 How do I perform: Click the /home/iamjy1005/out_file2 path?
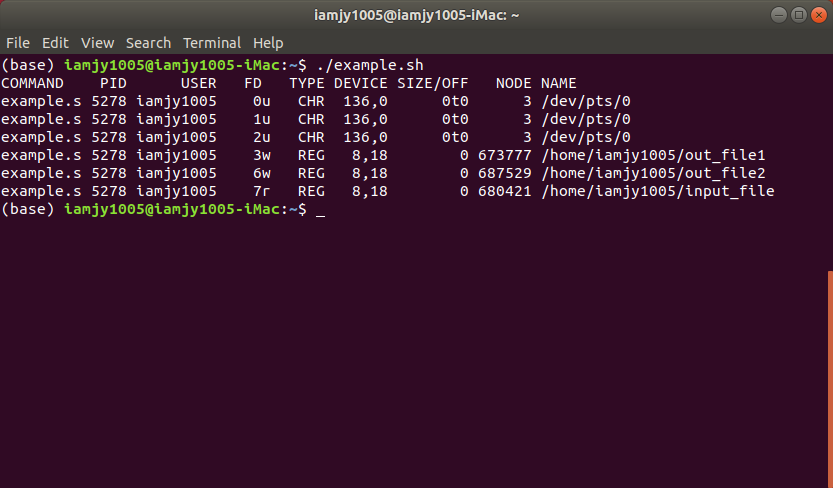[x=653, y=174]
